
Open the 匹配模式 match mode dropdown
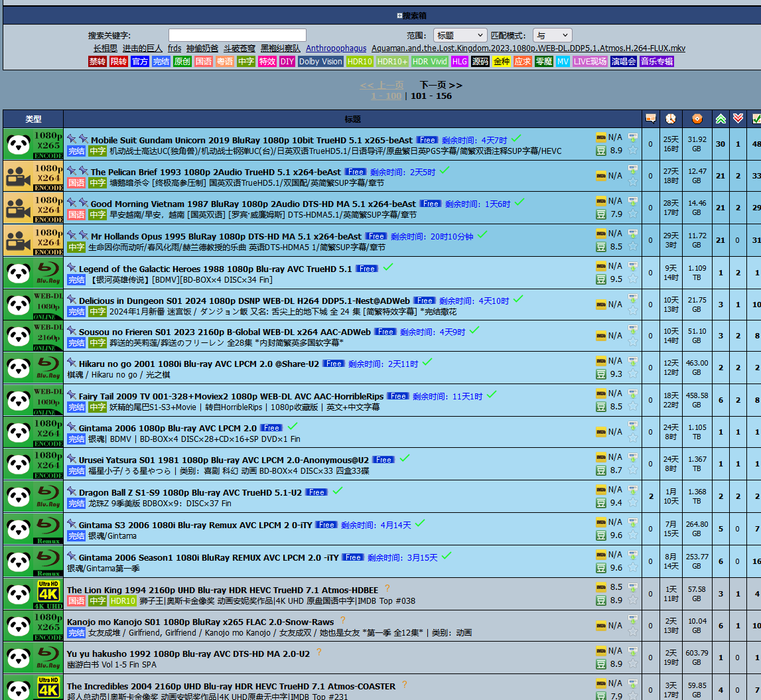point(552,35)
